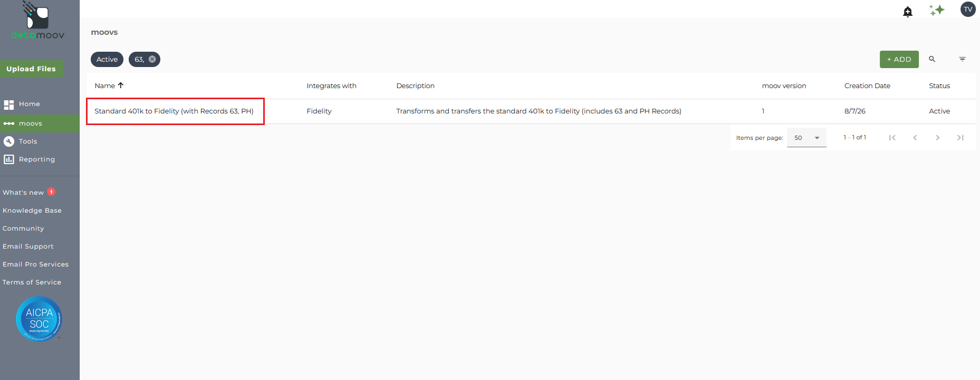Click the datamoov logo
The image size is (980, 380).
tap(37, 21)
